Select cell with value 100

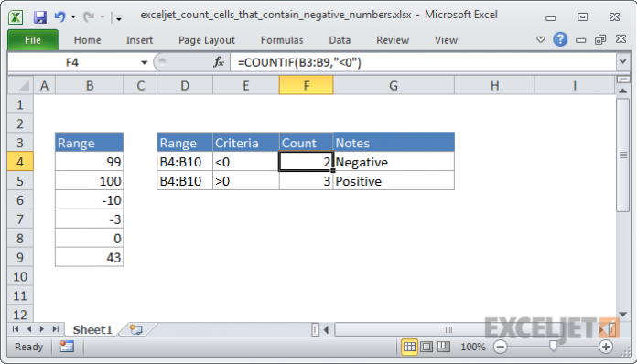click(x=90, y=180)
